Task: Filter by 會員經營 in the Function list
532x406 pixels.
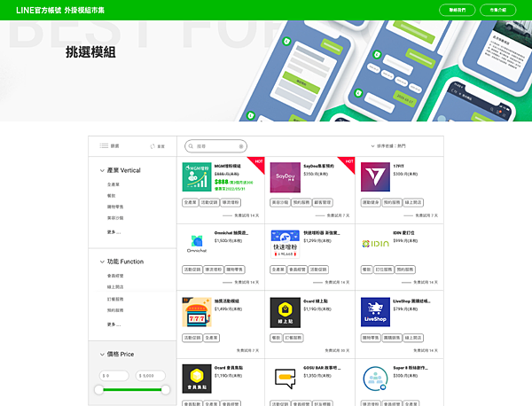Action: [x=115, y=276]
